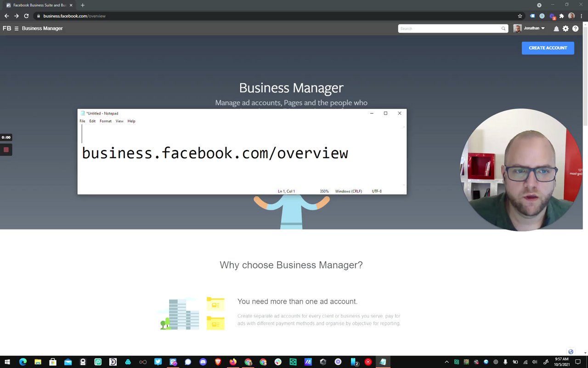
Task: Open Twitter app from taskbar
Action: tap(158, 362)
